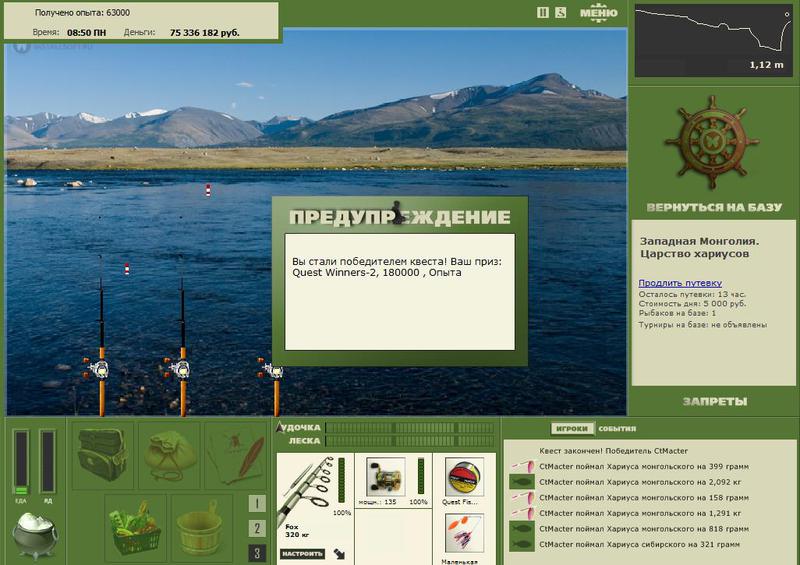
Task: Click the middle fishing rod on water
Action: 182,337
